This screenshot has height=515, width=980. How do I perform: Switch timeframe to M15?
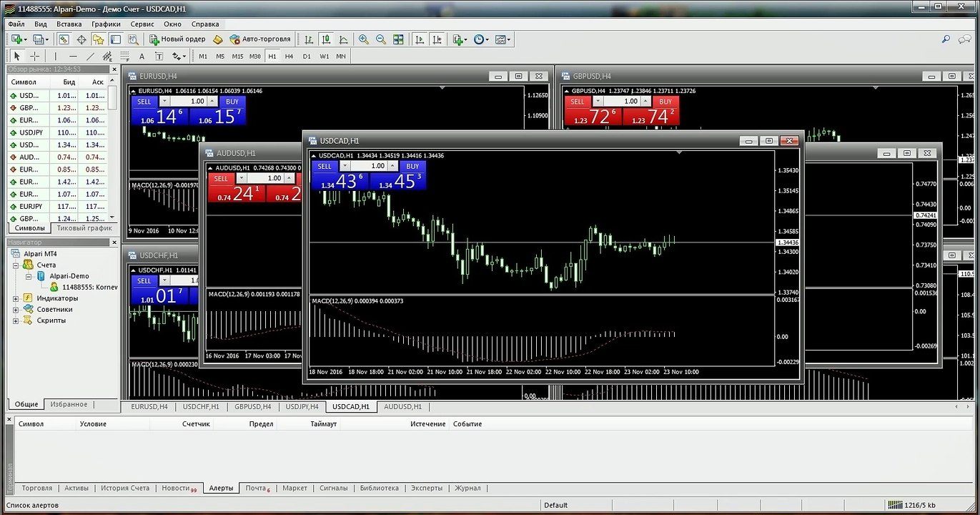tap(237, 56)
